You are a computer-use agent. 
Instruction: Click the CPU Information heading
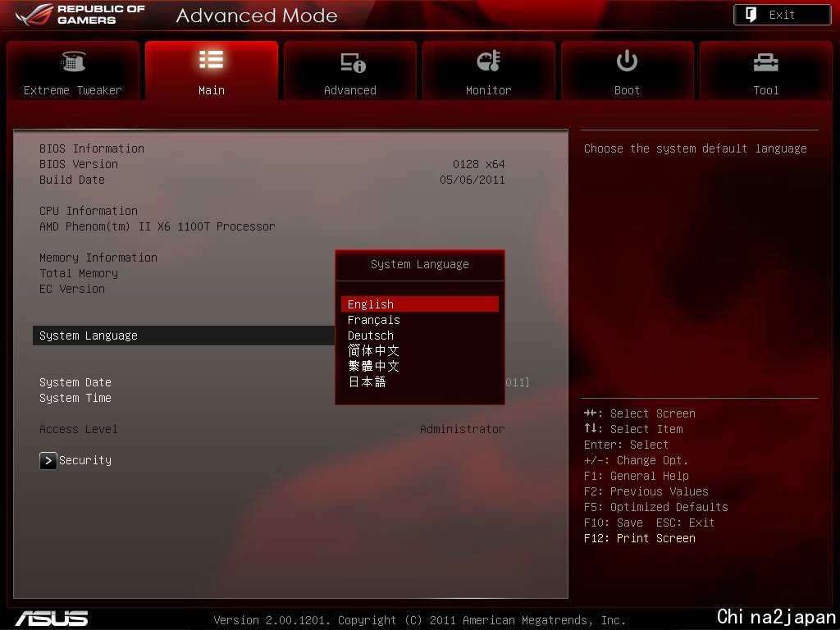click(89, 211)
